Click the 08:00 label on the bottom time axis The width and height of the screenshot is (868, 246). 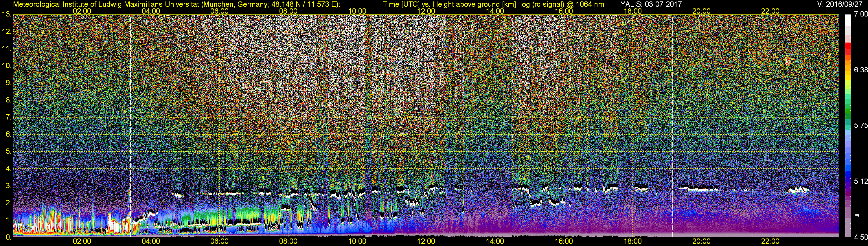(288, 242)
